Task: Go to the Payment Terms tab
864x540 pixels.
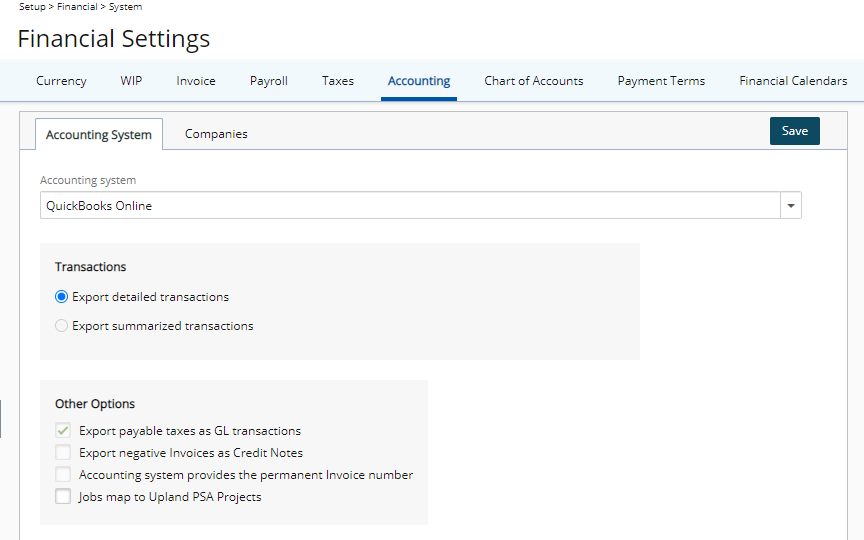Action: click(661, 81)
